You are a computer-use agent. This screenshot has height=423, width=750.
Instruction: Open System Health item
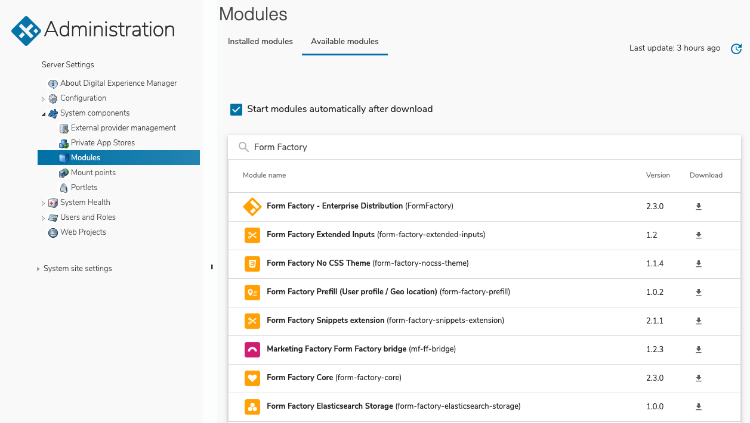(85, 202)
